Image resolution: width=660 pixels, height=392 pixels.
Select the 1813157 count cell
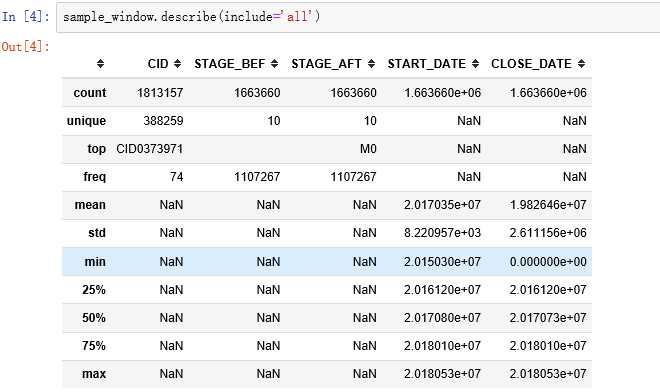(160, 93)
